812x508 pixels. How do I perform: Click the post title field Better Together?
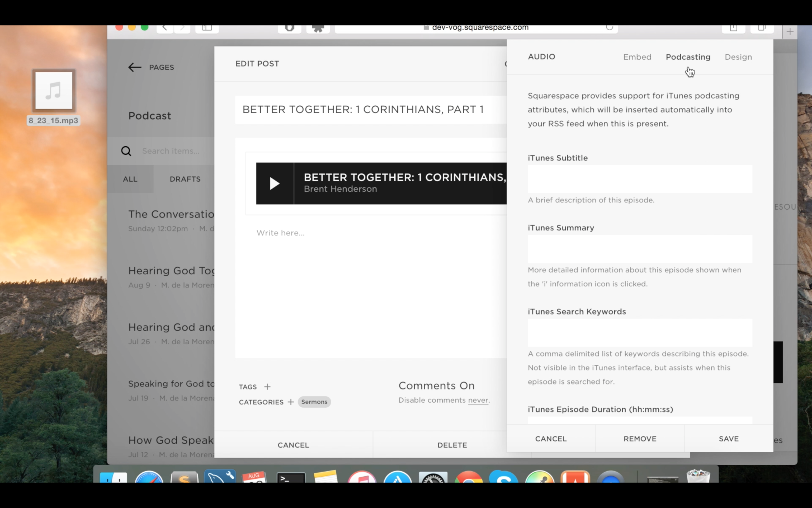[371, 110]
